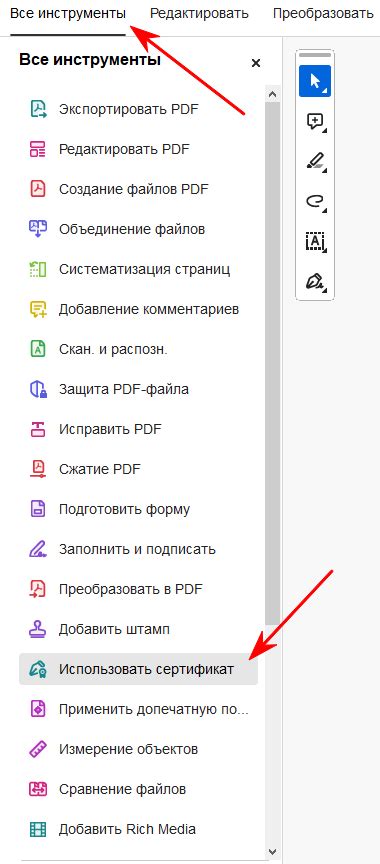Click the Сравнение файлов icon
380x864 pixels.
38,789
